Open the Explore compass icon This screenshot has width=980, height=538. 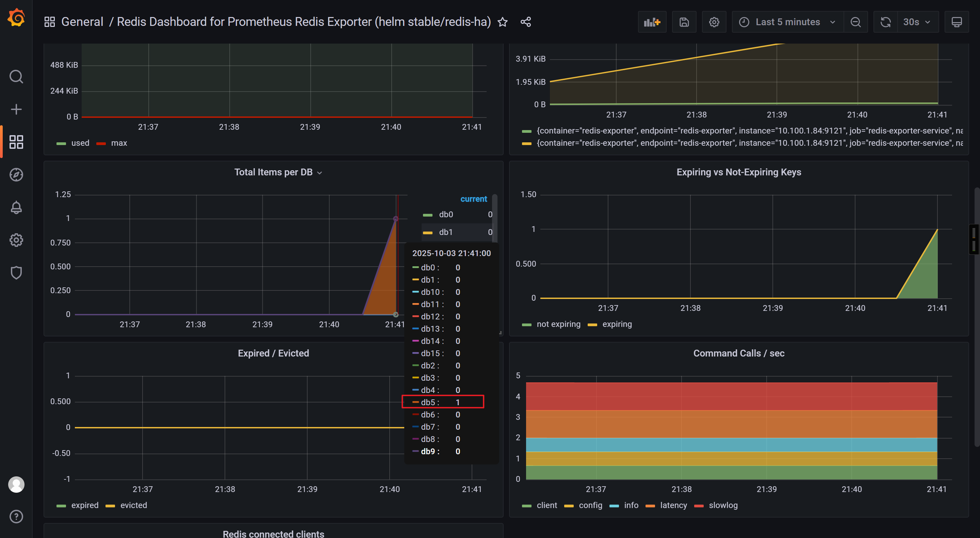coord(16,174)
